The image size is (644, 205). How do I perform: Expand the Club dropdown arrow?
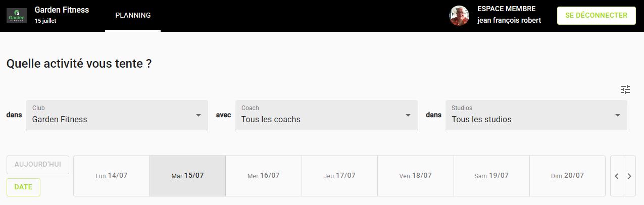(x=199, y=115)
